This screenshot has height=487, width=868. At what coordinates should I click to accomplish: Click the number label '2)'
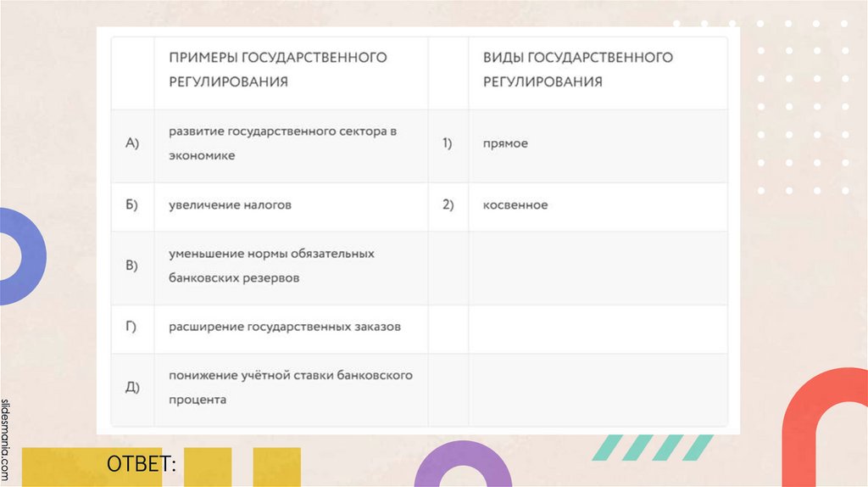coord(448,204)
